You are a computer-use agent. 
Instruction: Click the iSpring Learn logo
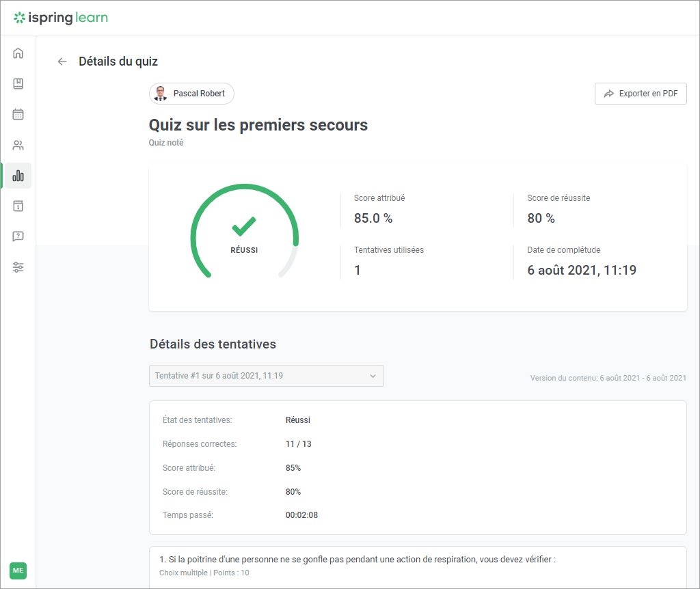[x=61, y=18]
